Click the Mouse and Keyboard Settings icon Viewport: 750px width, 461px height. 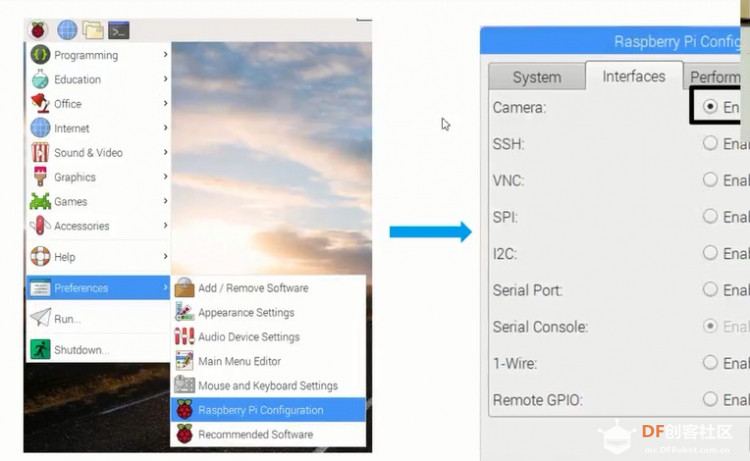coord(185,385)
